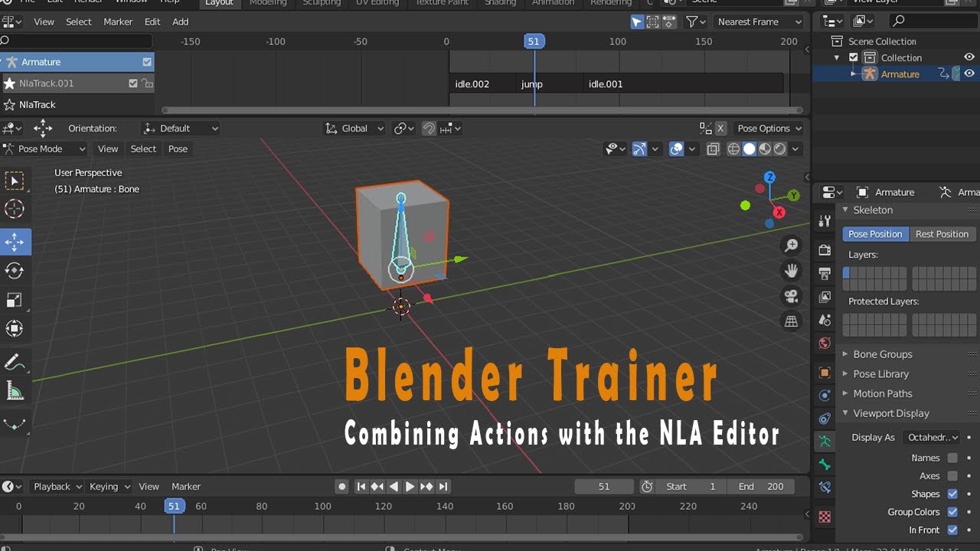Select the Cursor tool
Image resolution: width=980 pixels, height=551 pixels.
[x=15, y=209]
